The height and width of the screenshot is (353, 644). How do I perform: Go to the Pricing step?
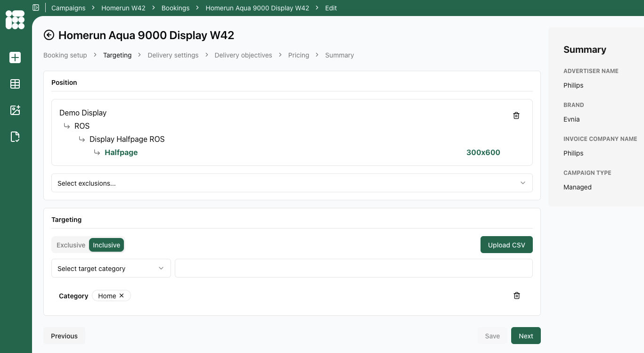click(x=299, y=55)
